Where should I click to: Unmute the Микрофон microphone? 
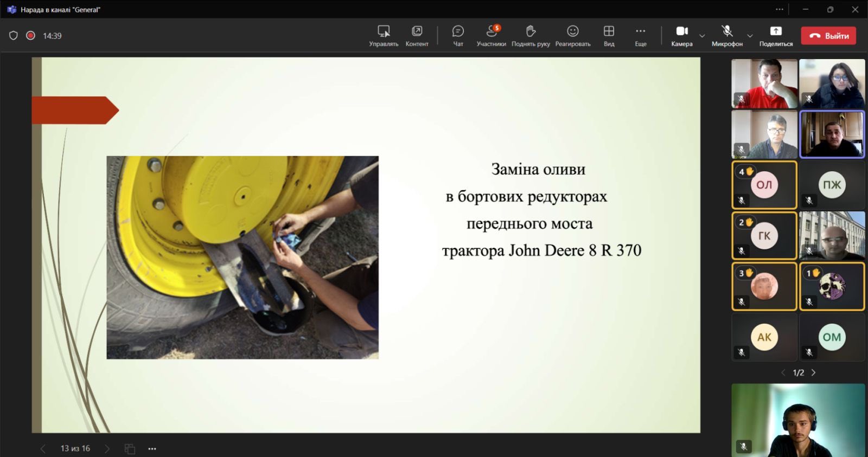point(727,35)
